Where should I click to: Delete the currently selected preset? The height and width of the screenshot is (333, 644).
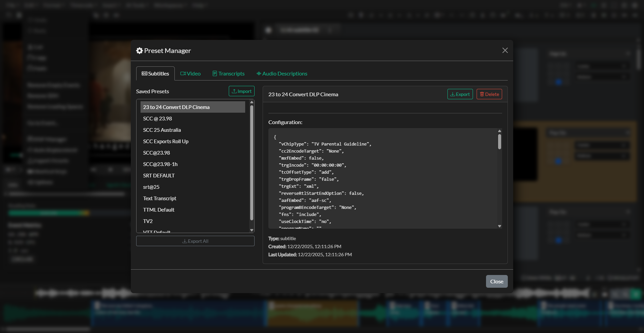[489, 94]
